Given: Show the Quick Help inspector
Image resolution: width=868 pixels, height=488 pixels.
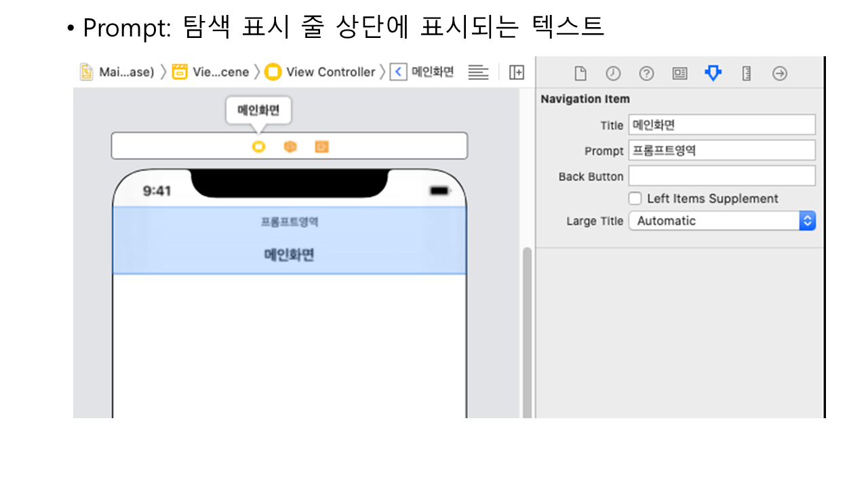Looking at the screenshot, I should click(646, 73).
